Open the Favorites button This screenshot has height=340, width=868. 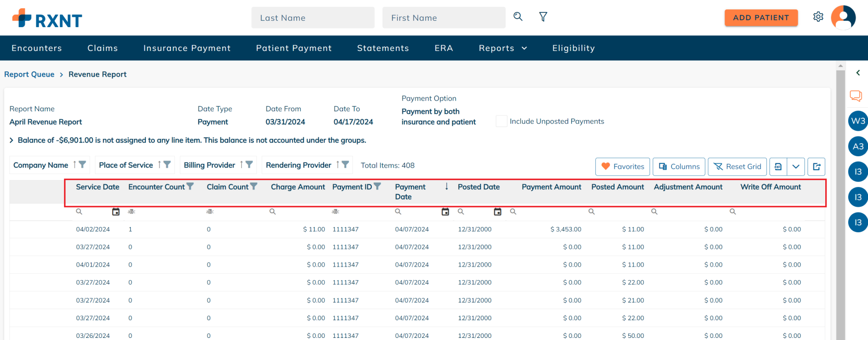point(622,167)
